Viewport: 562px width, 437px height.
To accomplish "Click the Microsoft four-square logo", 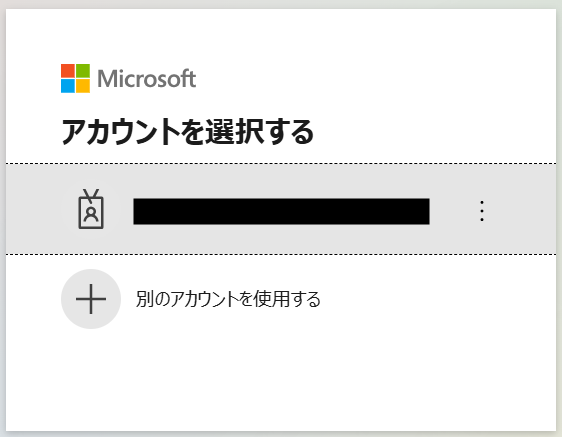I will [x=75, y=79].
